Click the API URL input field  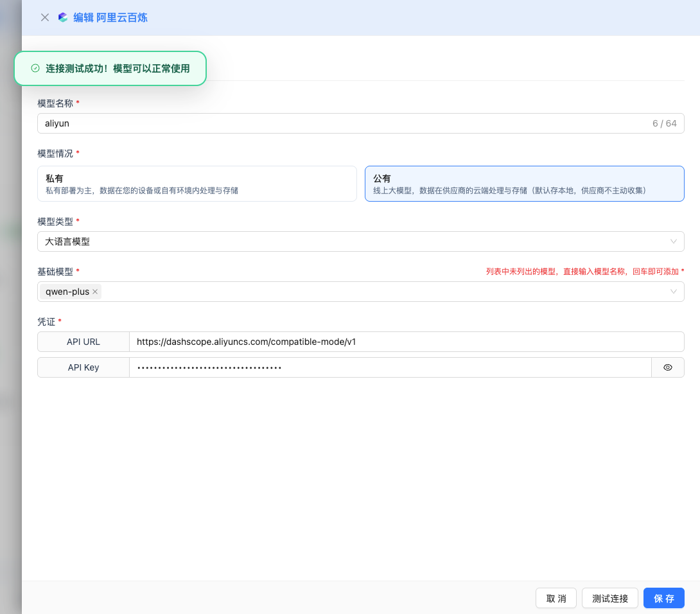tap(405, 342)
